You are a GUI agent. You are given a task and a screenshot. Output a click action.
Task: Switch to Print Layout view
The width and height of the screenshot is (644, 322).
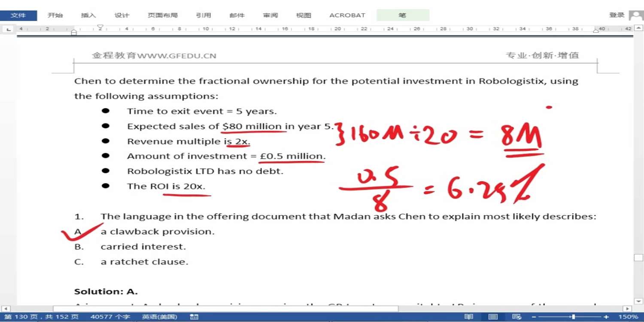[x=493, y=317]
